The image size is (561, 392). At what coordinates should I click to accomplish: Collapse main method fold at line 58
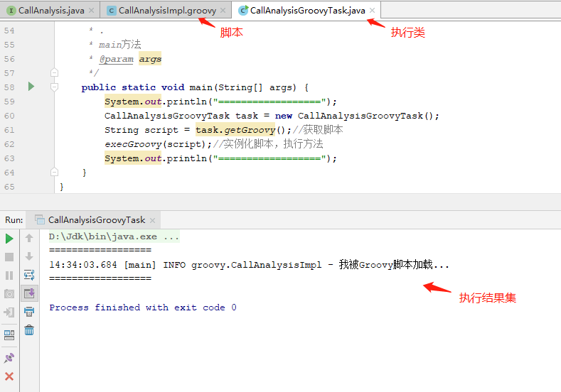[54, 87]
